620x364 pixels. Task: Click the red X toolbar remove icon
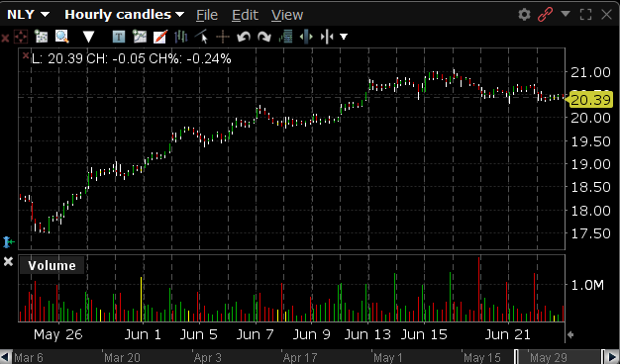point(5,38)
